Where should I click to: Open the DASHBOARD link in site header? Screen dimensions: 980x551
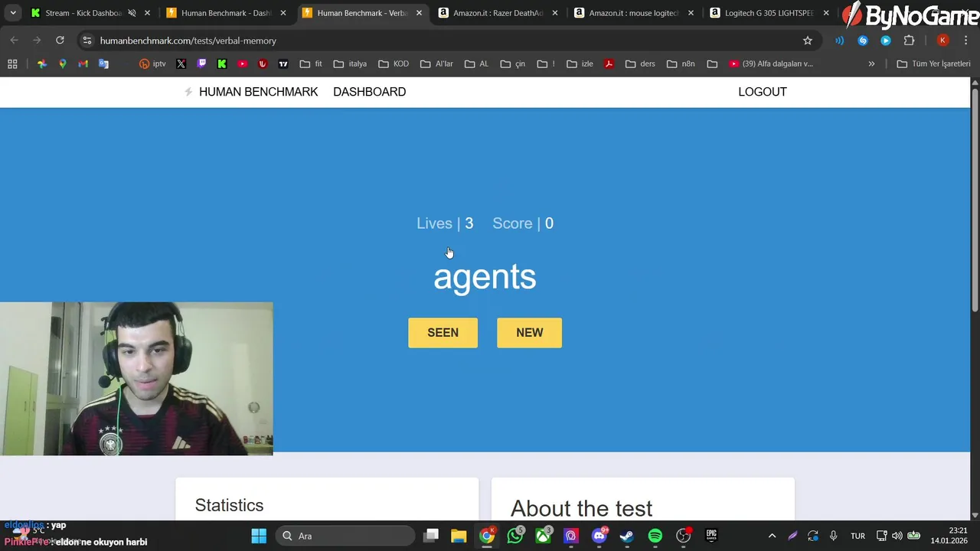point(369,92)
